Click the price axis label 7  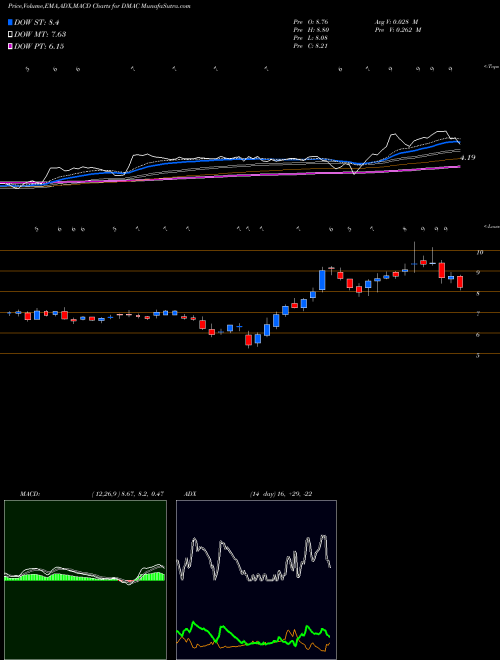click(478, 314)
